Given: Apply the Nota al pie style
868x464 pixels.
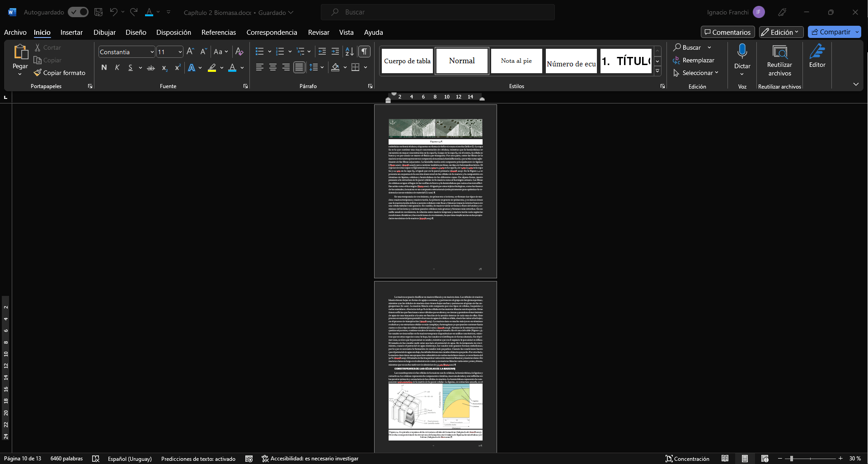Looking at the screenshot, I should (x=516, y=61).
